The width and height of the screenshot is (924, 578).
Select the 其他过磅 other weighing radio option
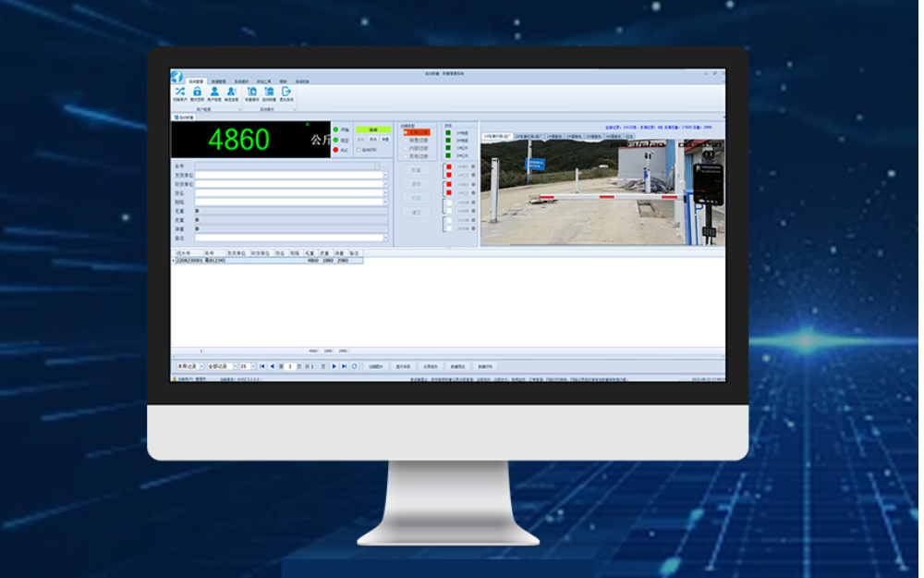pos(417,155)
